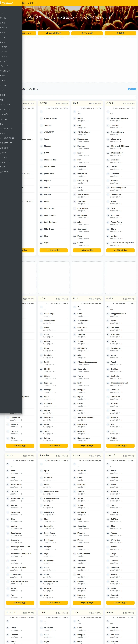The width and height of the screenshot is (138, 644).
Task: Click the Zidane trend in フランス
Action: (x=47, y=376)
